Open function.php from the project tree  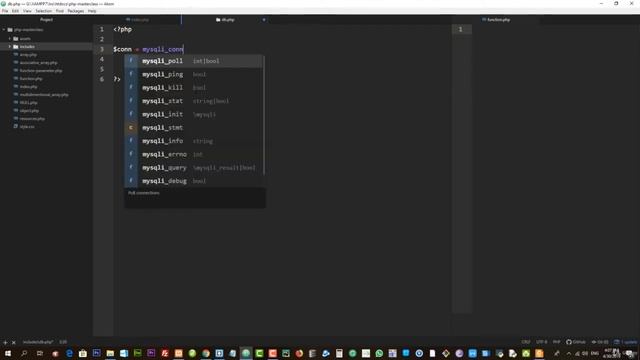pos(31,79)
